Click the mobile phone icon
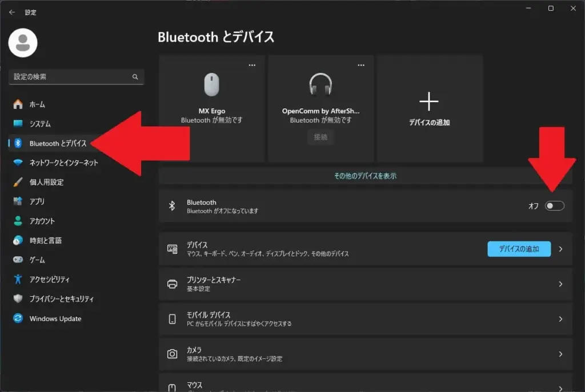The height and width of the screenshot is (392, 585). 172,319
